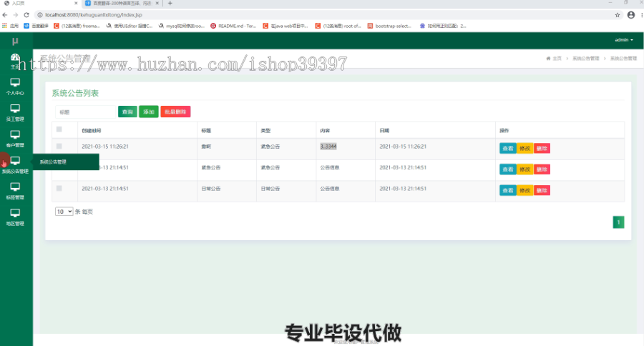View site information icon in address bar

40,15
